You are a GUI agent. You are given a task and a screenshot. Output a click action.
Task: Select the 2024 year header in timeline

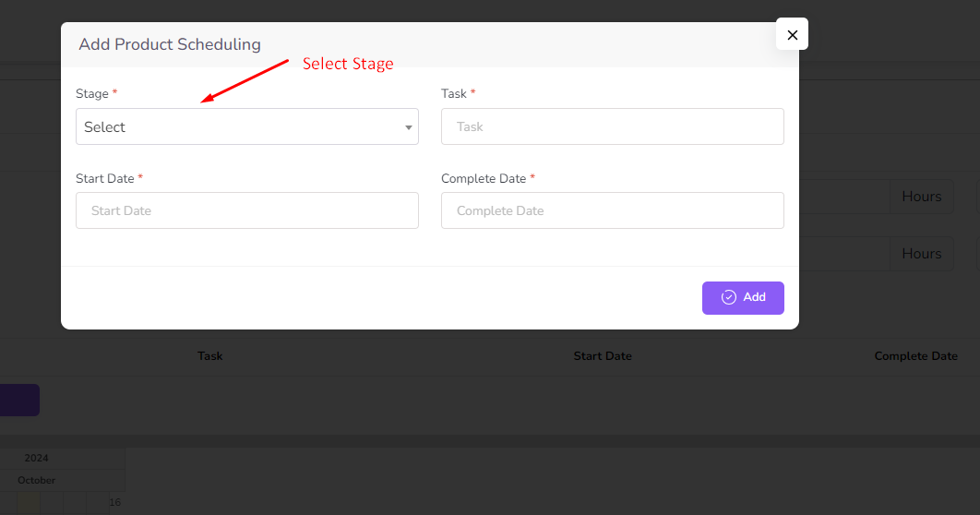tap(37, 458)
